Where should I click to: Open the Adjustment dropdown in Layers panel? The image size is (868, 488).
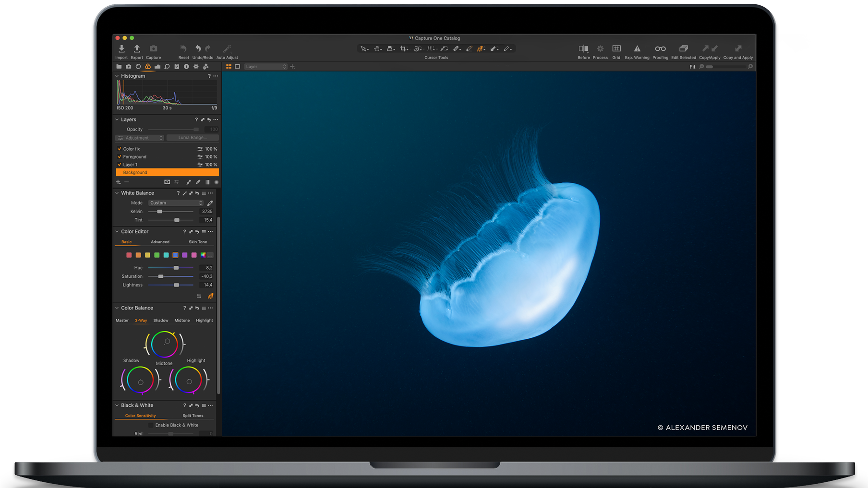(139, 138)
